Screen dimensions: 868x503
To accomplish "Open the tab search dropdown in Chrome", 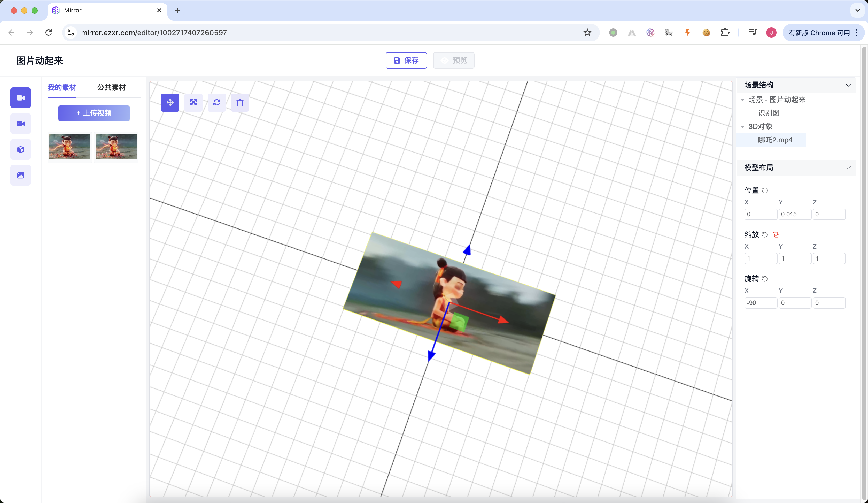I will point(858,10).
